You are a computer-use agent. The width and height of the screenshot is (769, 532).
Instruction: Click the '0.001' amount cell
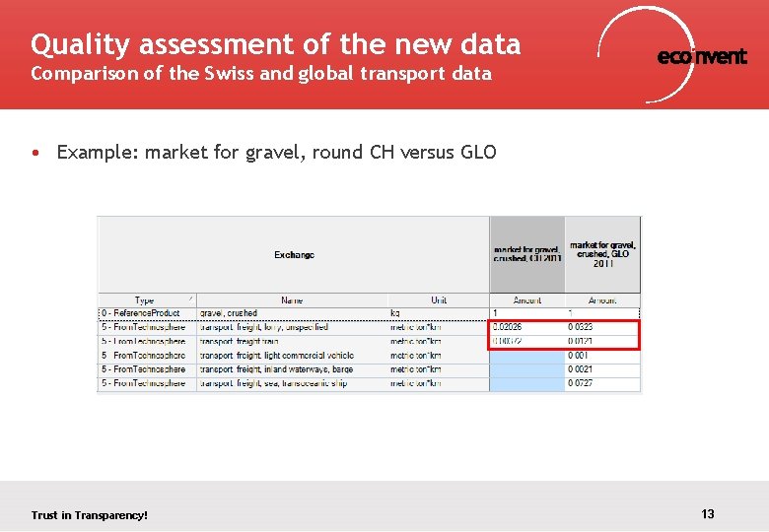click(602, 356)
